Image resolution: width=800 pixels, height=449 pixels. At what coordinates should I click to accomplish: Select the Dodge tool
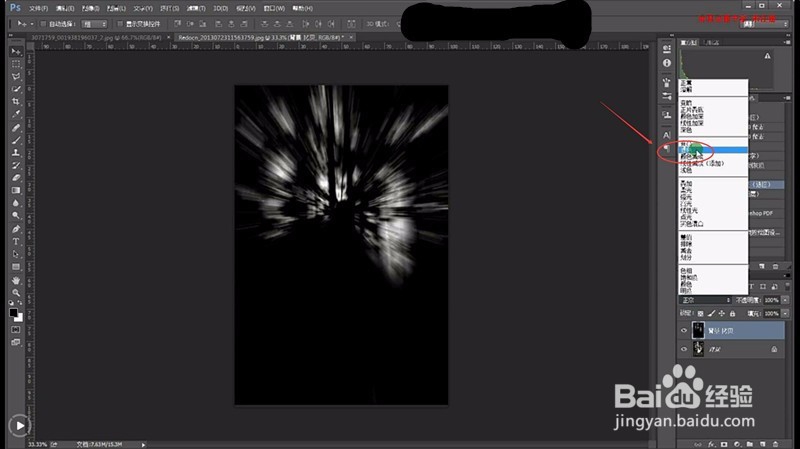[16, 215]
